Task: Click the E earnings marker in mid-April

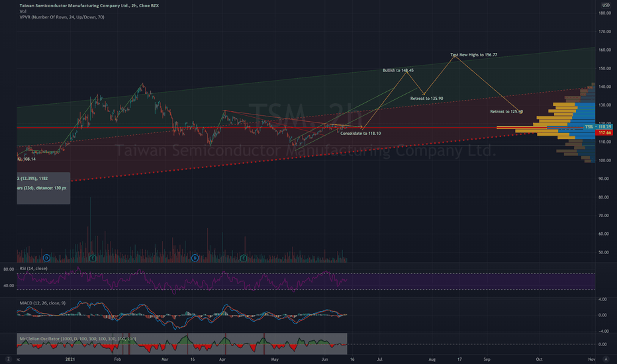Action: click(244, 258)
